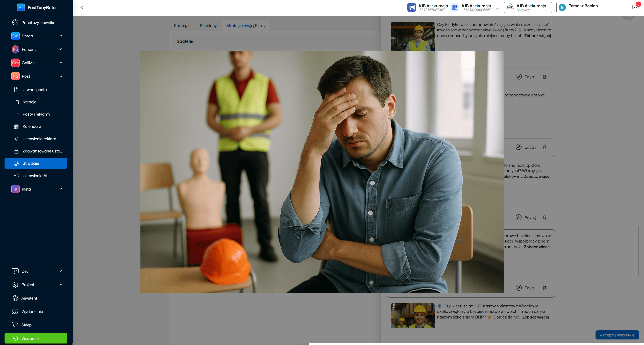The width and height of the screenshot is (644, 345).
Task: Click the Dev monitor icon
Action: (x=15, y=271)
